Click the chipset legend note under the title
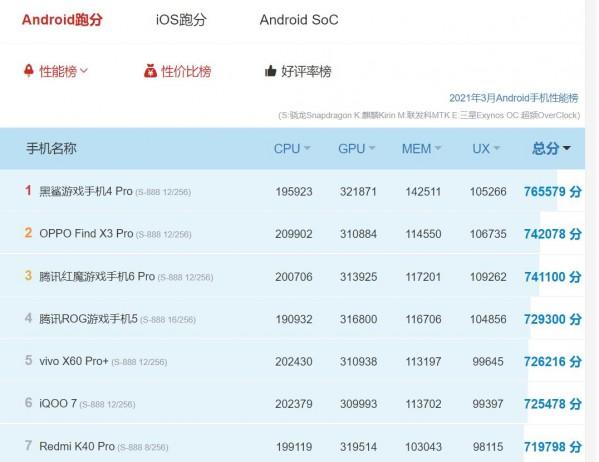Image resolution: width=599 pixels, height=462 pixels. click(429, 115)
